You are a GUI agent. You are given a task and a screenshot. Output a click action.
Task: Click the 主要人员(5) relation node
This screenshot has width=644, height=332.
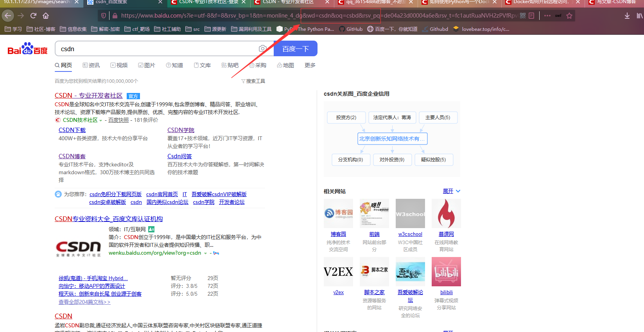pyautogui.click(x=438, y=118)
